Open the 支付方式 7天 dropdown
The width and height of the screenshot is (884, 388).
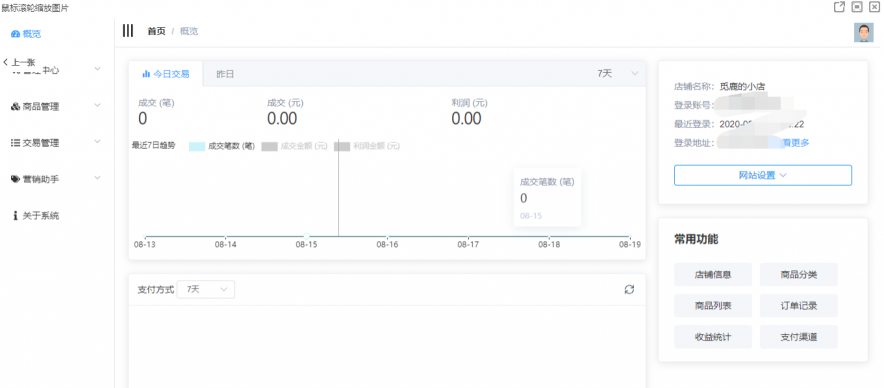[206, 289]
